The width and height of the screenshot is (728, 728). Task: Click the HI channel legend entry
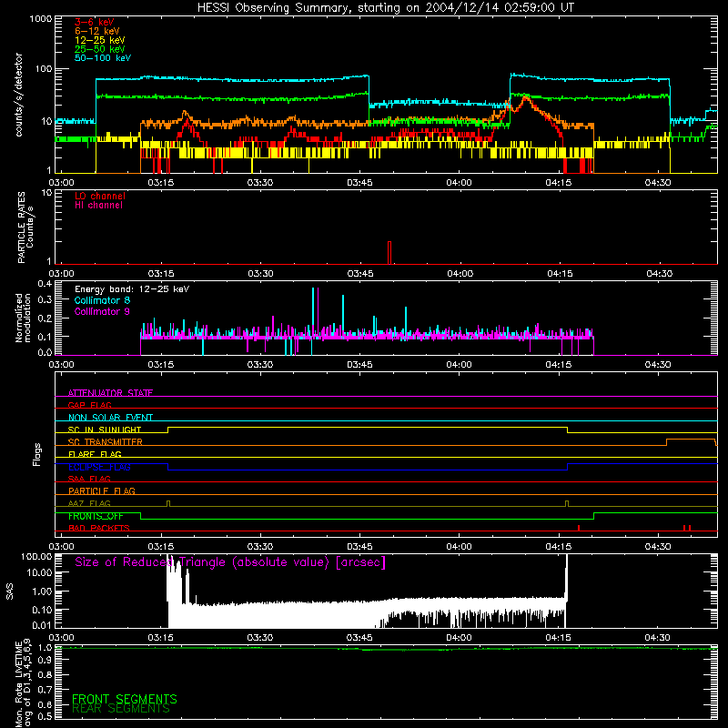(98, 206)
